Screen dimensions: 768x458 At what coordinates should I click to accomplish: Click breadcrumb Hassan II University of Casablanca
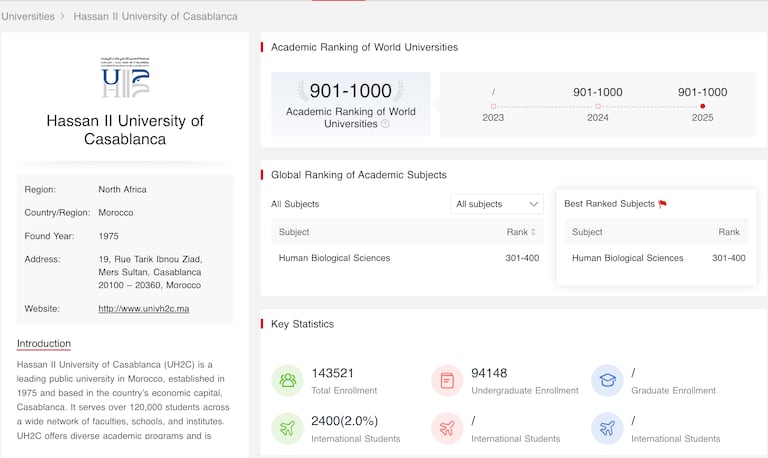[155, 16]
